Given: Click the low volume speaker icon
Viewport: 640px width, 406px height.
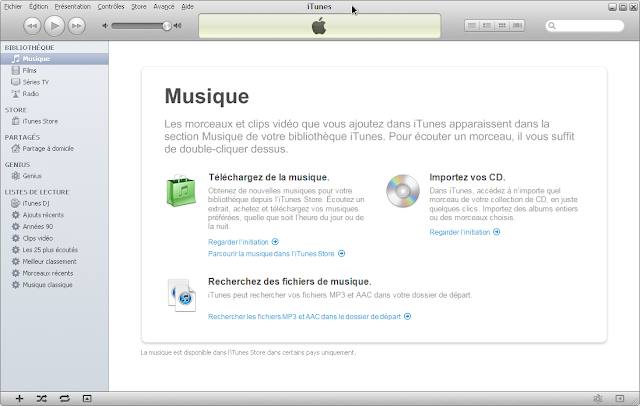Looking at the screenshot, I should 105,26.
